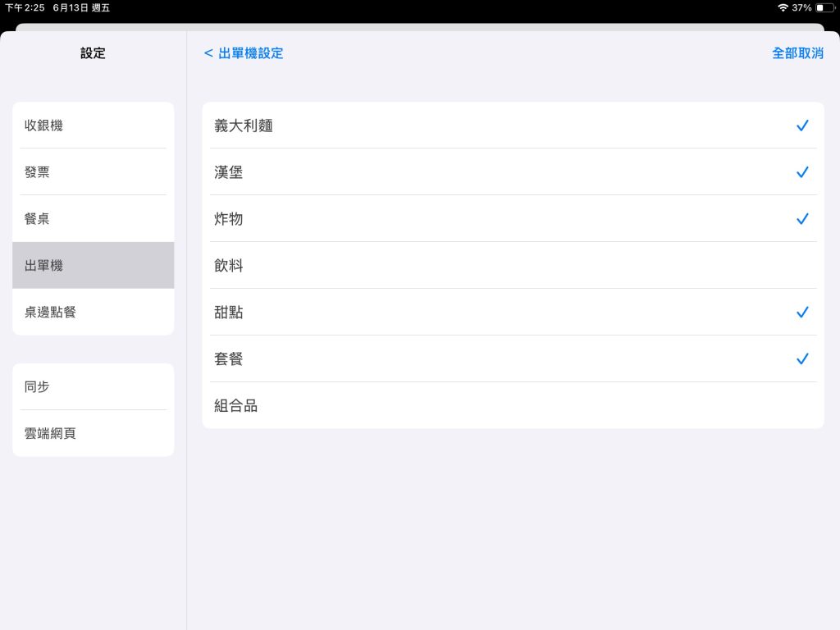Tap the Wi-Fi status icon
Image resolution: width=840 pixels, height=630 pixels.
click(x=783, y=7)
